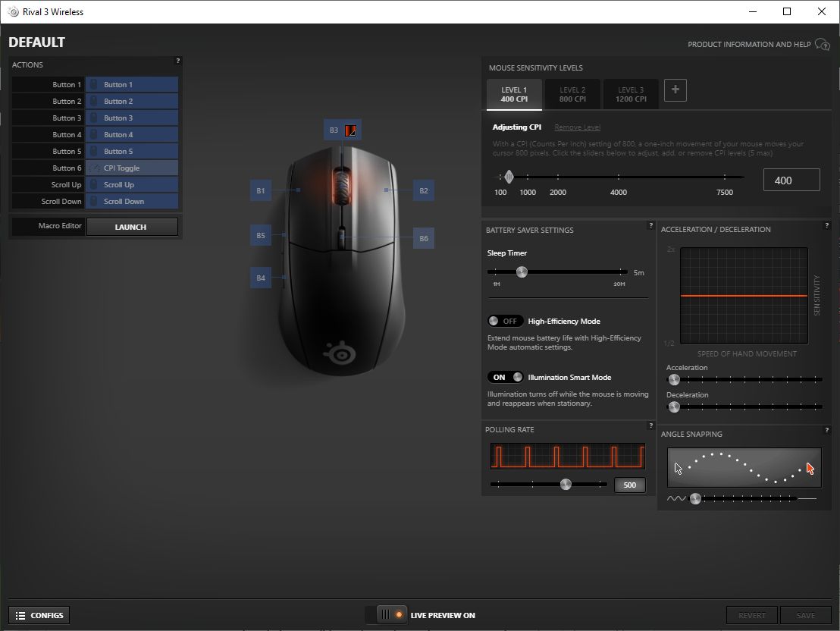The width and height of the screenshot is (840, 631).
Task: Click the acceleration sensitivity graph
Action: tap(744, 296)
